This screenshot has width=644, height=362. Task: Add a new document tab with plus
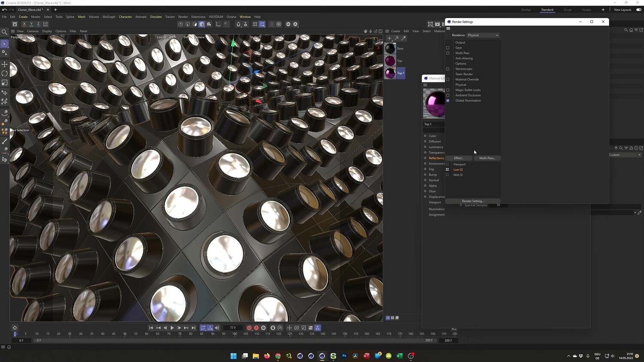(x=55, y=9)
